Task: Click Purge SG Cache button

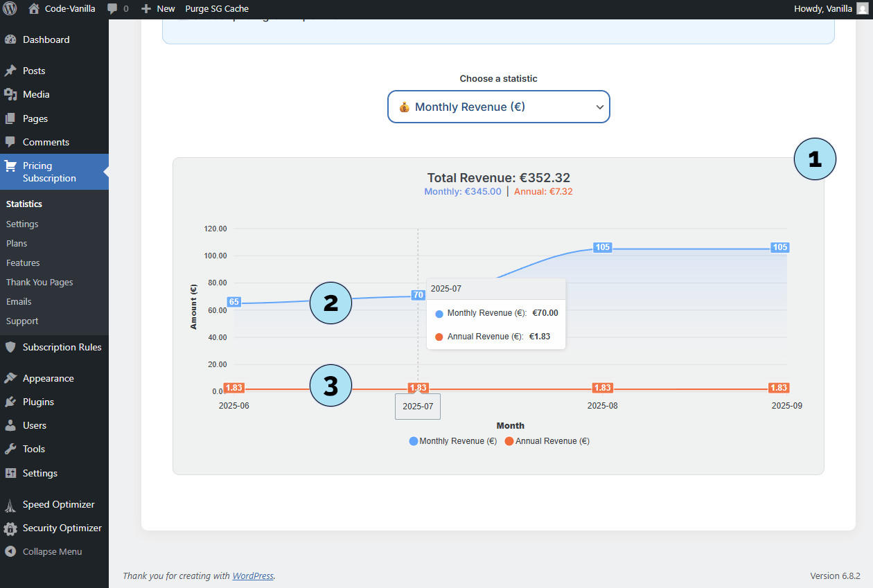Action: pos(217,9)
